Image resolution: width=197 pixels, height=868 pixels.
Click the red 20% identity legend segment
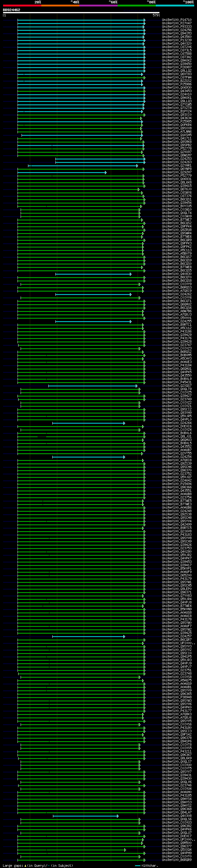click(22, 6)
